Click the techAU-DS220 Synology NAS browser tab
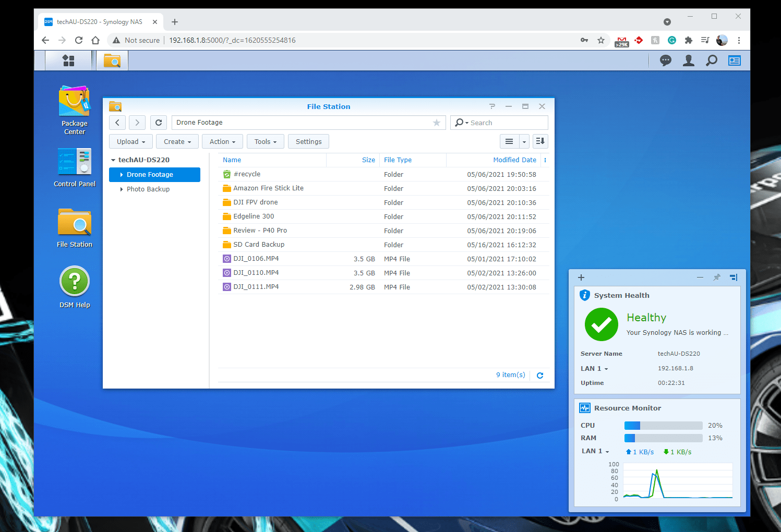This screenshot has height=532, width=781. [x=101, y=22]
